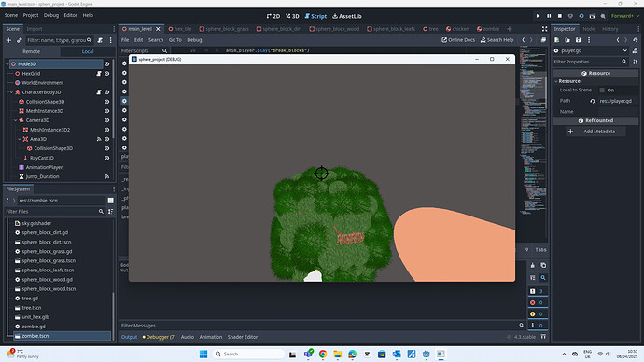This screenshot has height=362, width=644.
Task: Clear the output log icon
Action: 532,266
